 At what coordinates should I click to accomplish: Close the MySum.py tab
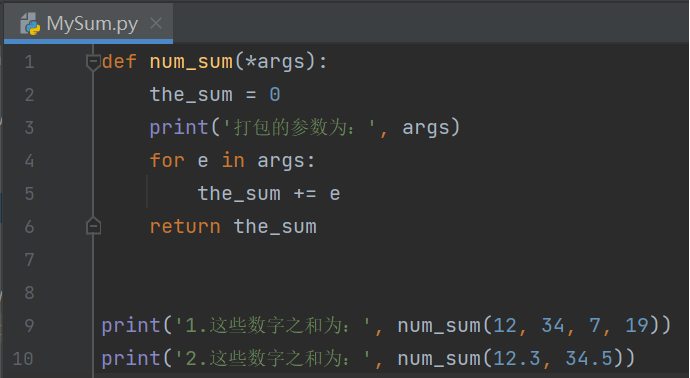click(x=156, y=23)
